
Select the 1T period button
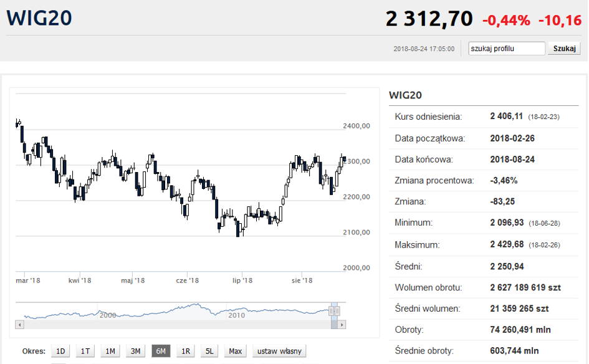tap(85, 352)
